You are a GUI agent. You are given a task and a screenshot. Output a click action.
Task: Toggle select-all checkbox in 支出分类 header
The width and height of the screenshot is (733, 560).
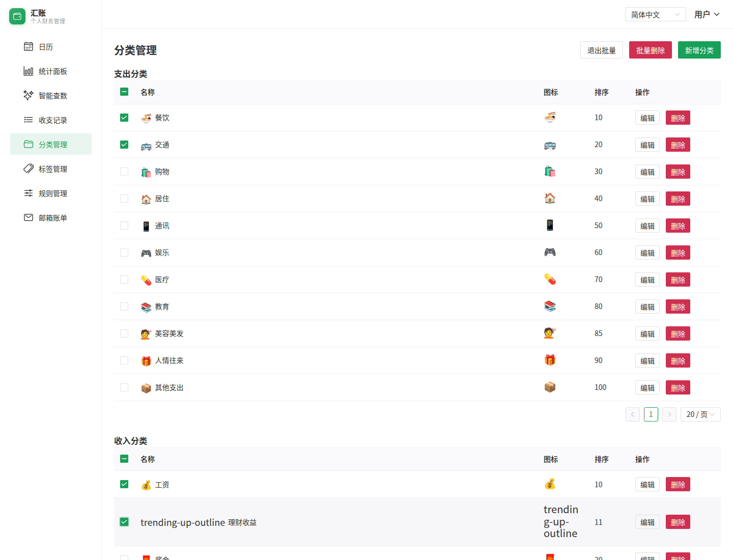124,92
